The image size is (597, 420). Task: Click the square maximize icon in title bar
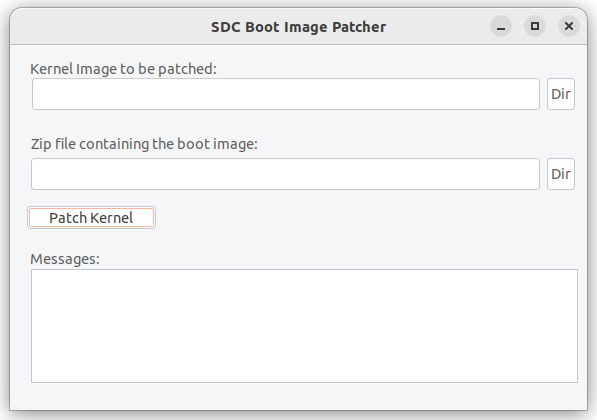click(535, 26)
